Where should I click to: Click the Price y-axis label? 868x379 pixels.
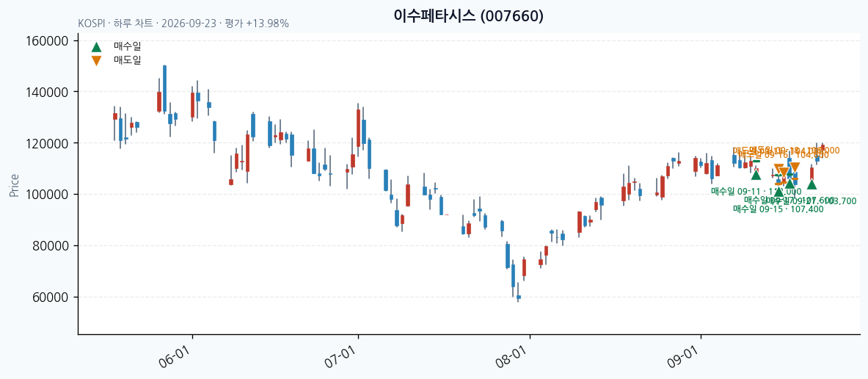pos(15,186)
